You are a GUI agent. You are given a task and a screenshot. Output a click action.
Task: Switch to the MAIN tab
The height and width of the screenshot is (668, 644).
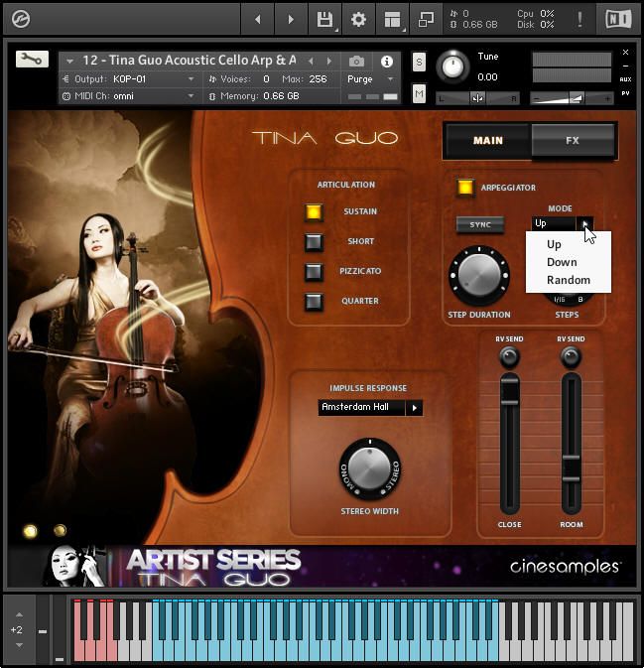487,141
